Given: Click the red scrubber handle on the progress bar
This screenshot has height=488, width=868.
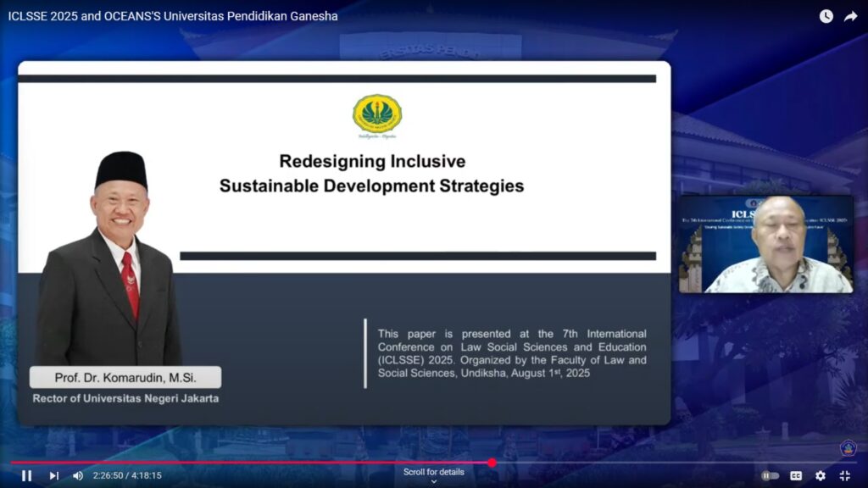Looking at the screenshot, I should [x=492, y=463].
